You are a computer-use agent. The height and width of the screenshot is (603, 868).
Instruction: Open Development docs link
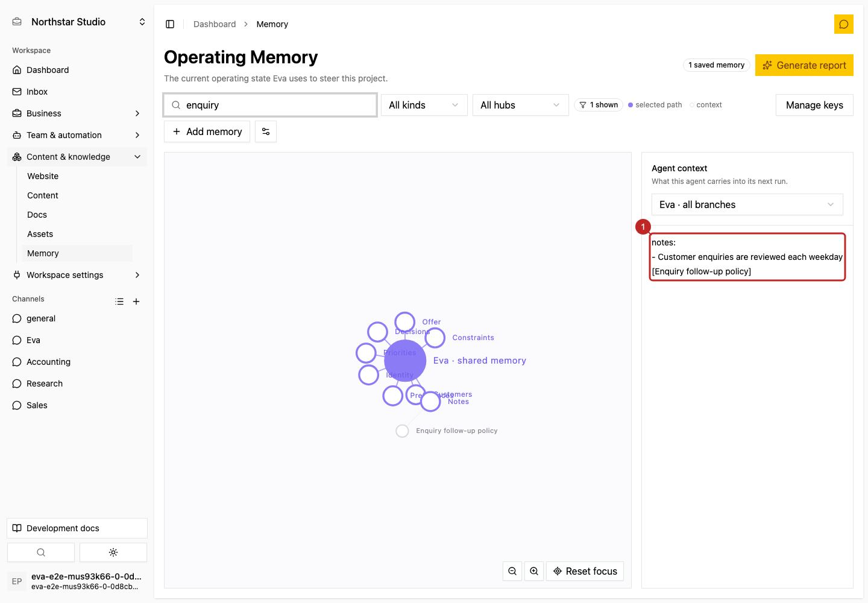pos(77,528)
